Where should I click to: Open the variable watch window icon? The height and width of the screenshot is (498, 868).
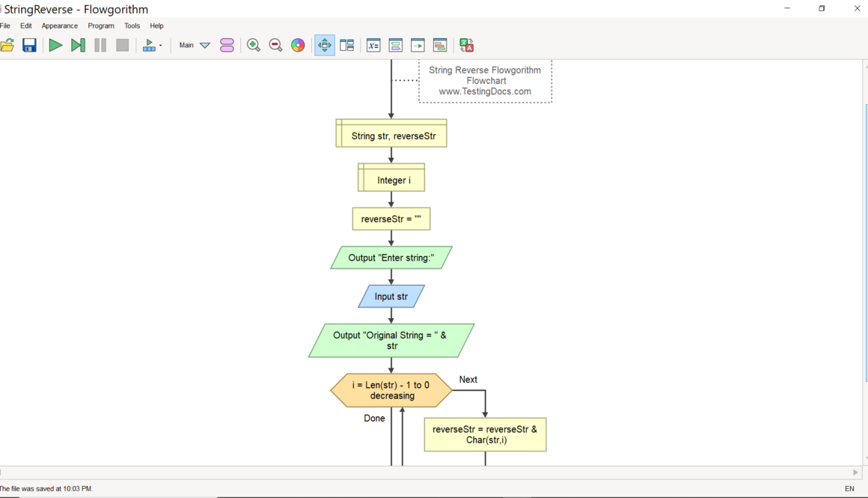[373, 46]
